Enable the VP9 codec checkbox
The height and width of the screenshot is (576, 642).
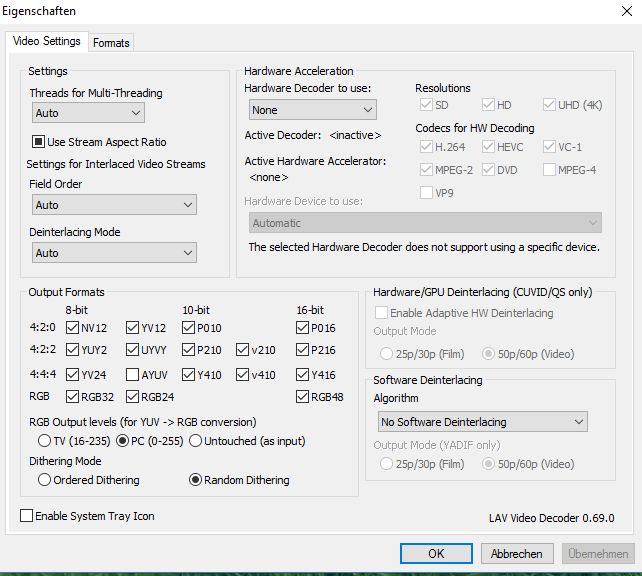tap(426, 192)
